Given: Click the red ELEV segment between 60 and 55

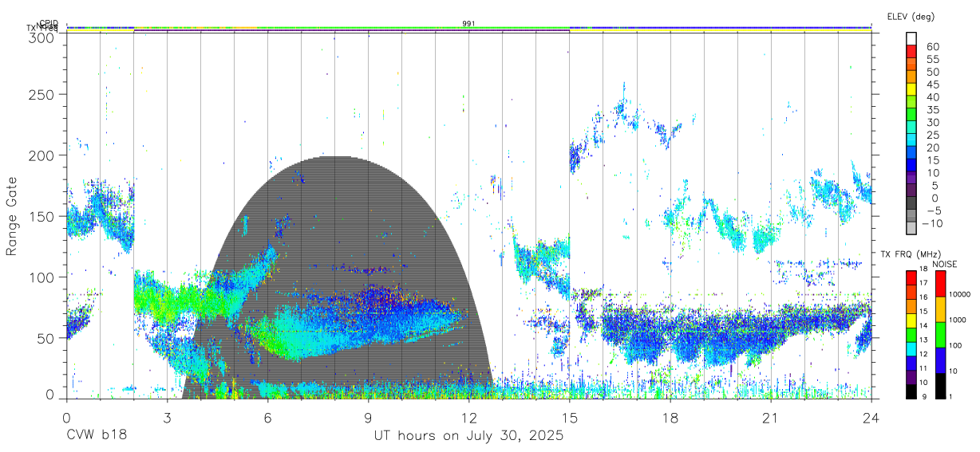Looking at the screenshot, I should (913, 52).
